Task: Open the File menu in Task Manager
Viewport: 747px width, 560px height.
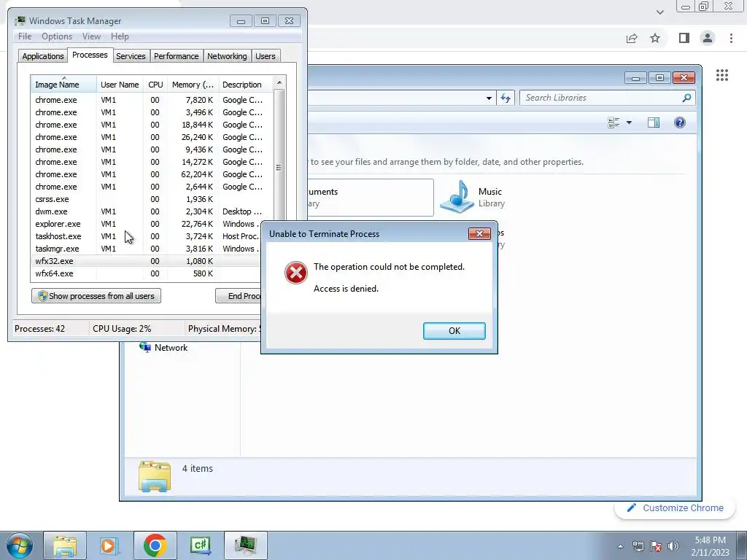Action: tap(25, 36)
